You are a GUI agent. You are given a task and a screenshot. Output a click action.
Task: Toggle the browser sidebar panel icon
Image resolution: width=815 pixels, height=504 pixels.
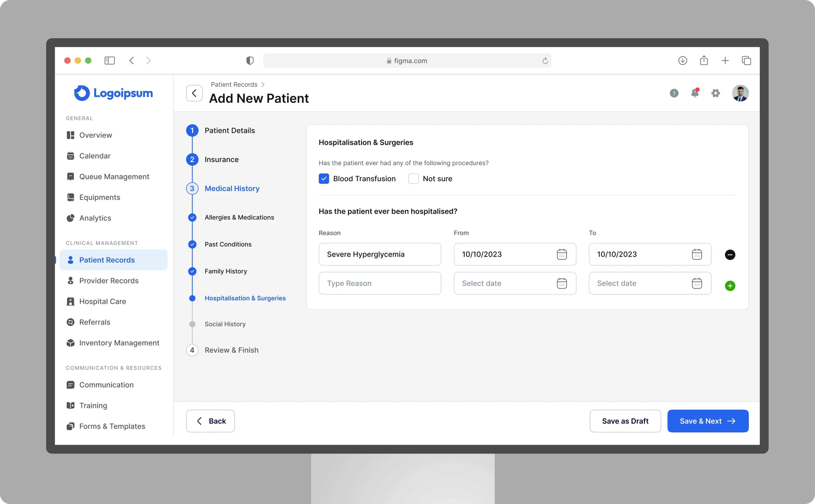[109, 61]
